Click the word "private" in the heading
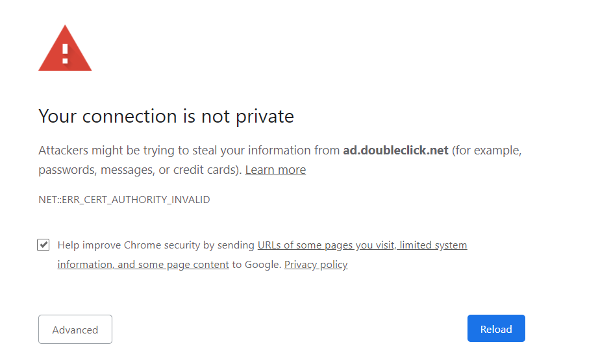 tap(264, 116)
